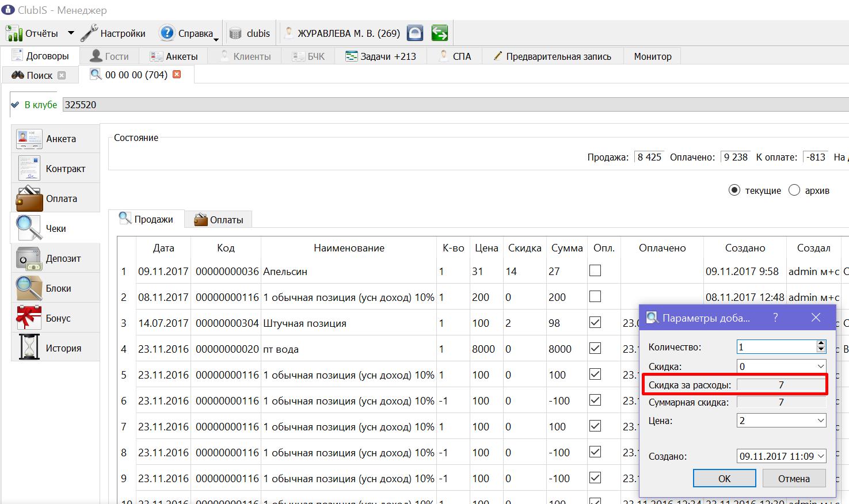The width and height of the screenshot is (849, 504).
Task: Click OK in the parameters dialog
Action: (x=725, y=478)
